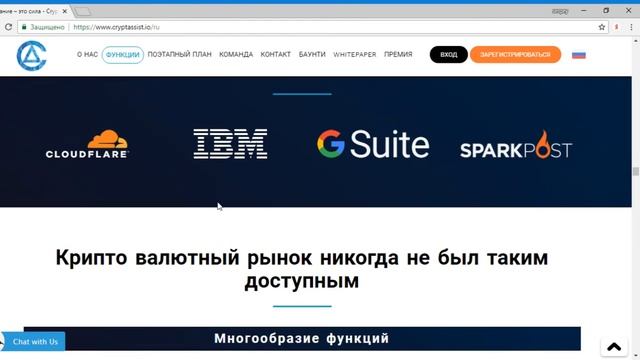Viewport: 640px width, 360px height.
Task: Reload the page with refresh icon
Action: click(x=8, y=27)
